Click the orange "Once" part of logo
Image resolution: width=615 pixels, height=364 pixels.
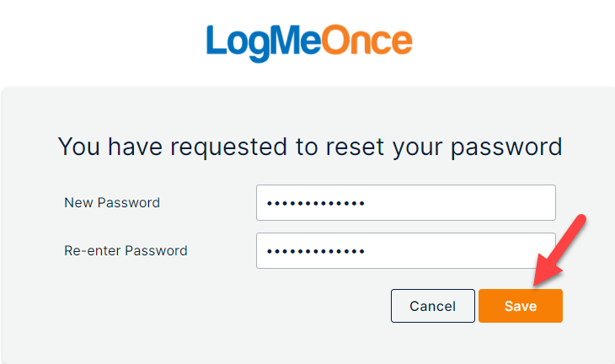point(367,40)
